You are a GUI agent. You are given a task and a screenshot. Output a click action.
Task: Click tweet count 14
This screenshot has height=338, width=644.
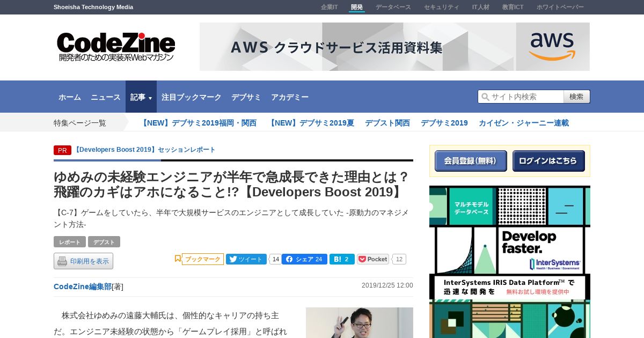(x=275, y=259)
